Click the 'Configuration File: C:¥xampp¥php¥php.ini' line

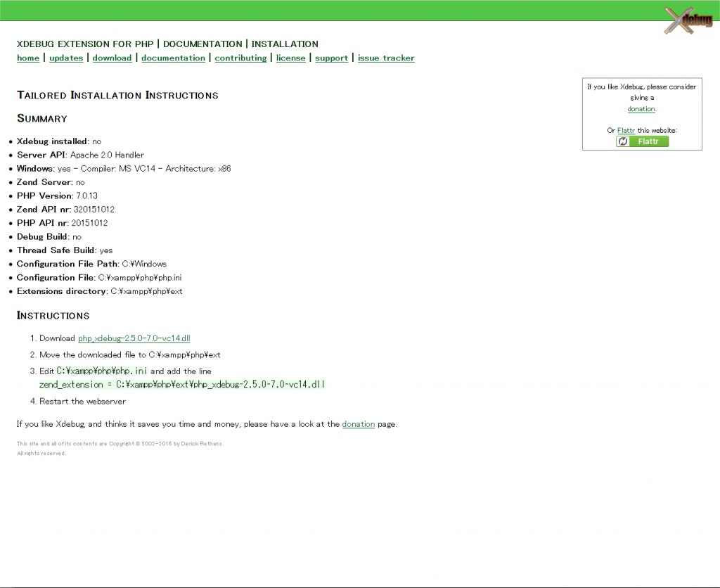point(99,277)
